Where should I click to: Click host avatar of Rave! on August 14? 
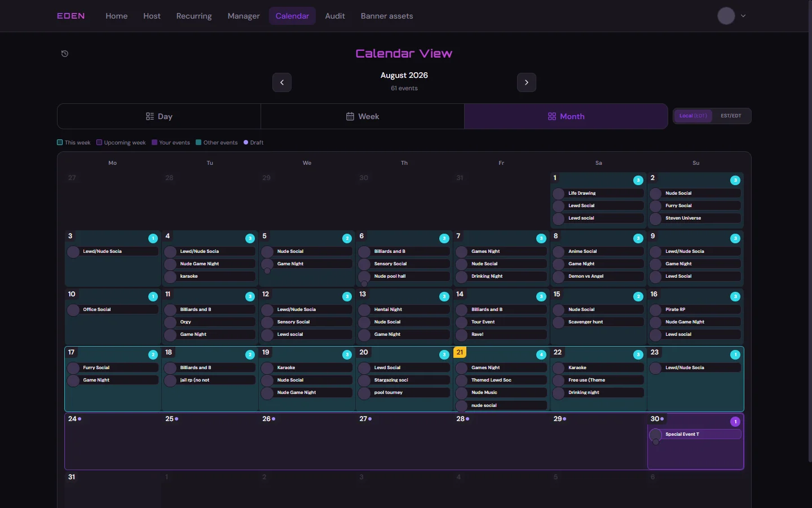pyautogui.click(x=462, y=335)
